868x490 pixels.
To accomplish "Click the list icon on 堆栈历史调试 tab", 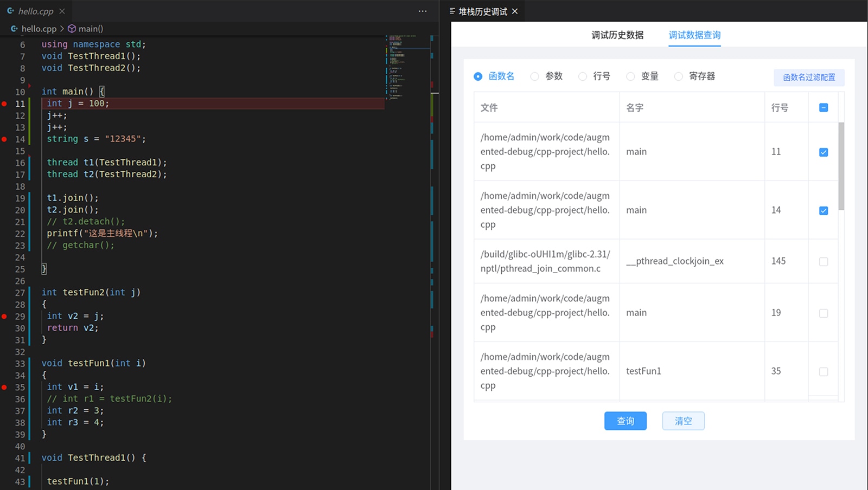I will coord(452,11).
